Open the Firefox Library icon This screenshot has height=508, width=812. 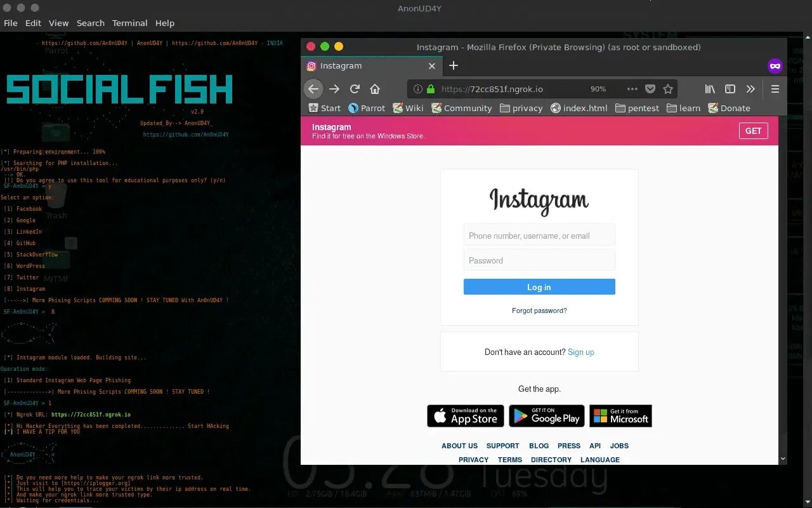[710, 89]
